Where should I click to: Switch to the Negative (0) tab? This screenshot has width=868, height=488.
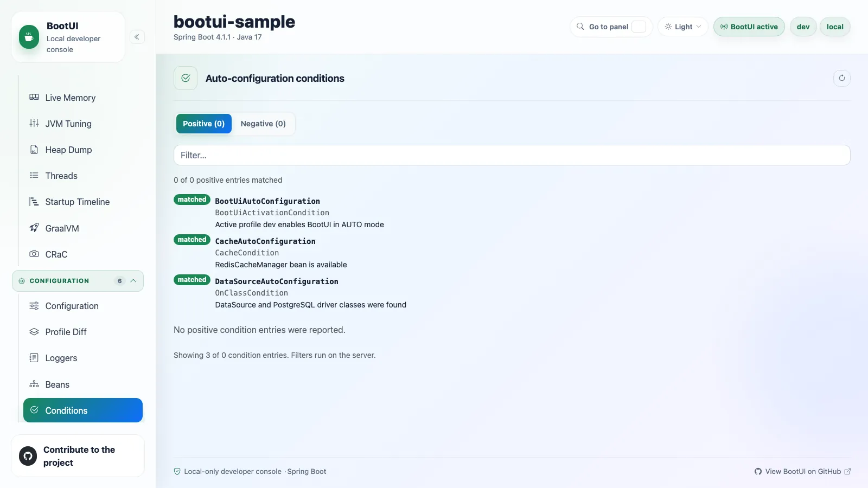(263, 124)
